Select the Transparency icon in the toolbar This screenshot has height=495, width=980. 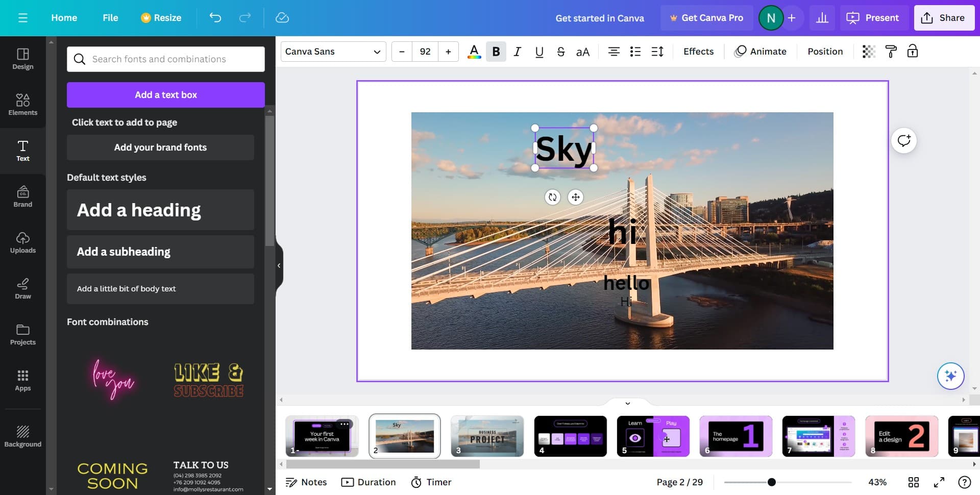[x=868, y=51]
